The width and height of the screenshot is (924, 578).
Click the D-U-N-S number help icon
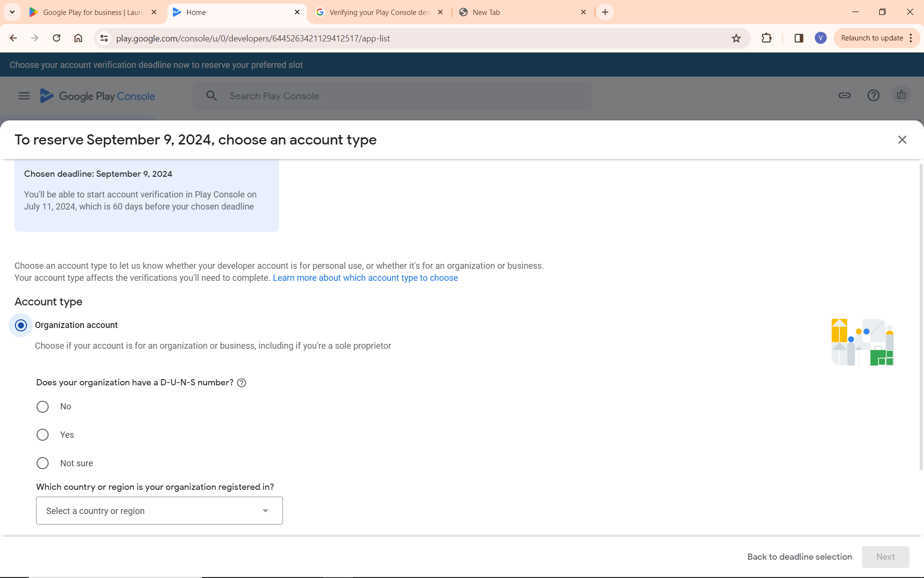pos(242,383)
